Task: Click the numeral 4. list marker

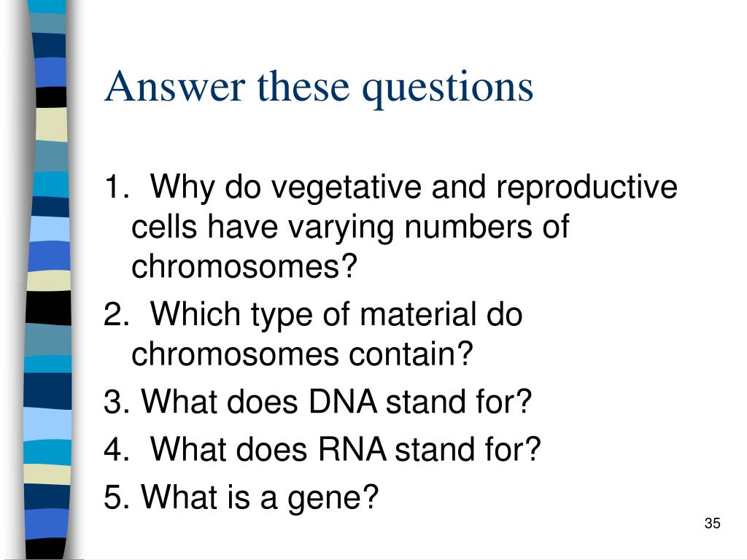Action: coord(116,449)
